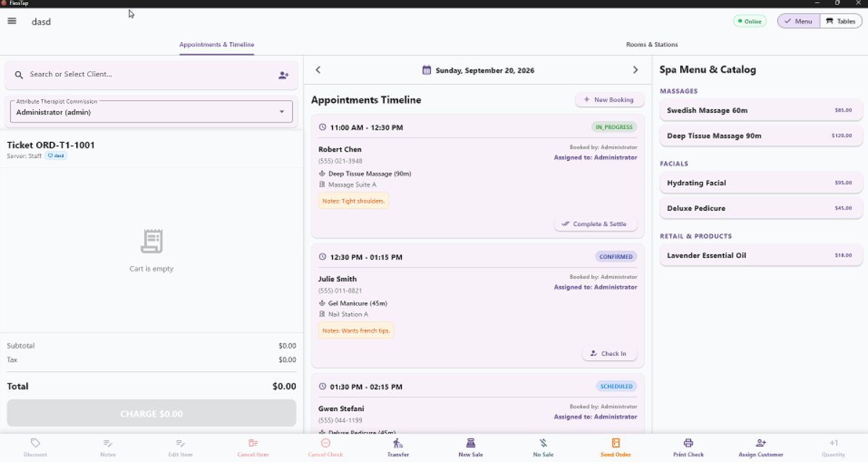Click the New Booking button
868x464 pixels.
coord(609,99)
